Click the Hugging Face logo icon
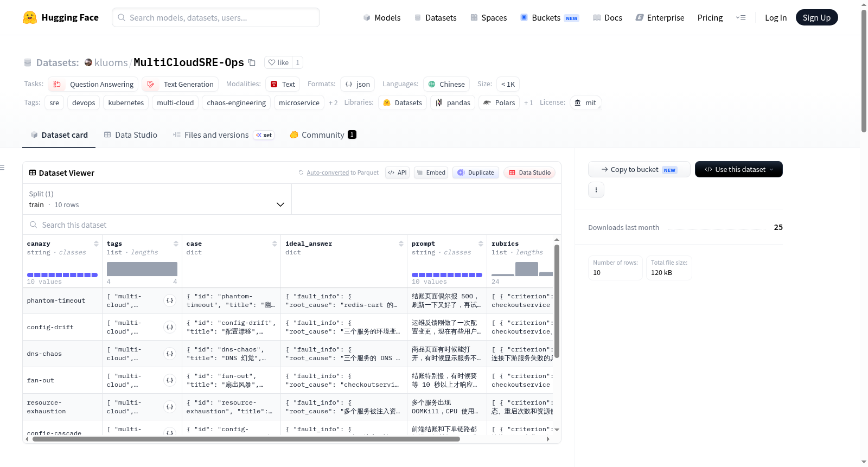Viewport: 868px width, 467px height. (x=30, y=17)
